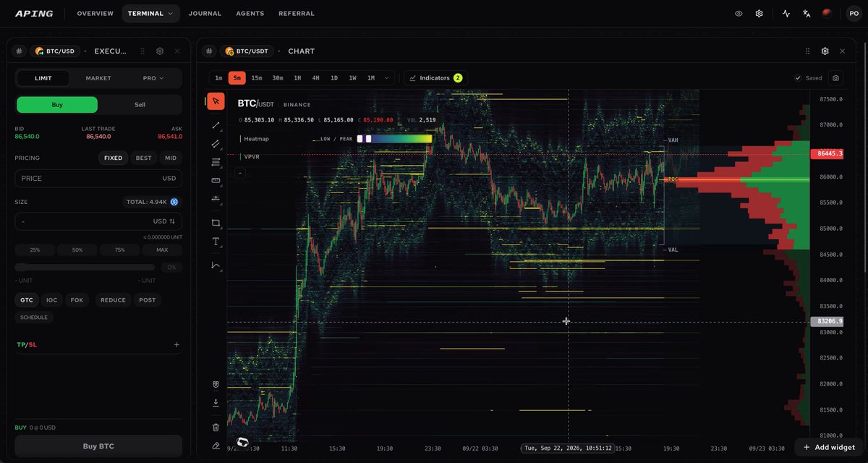This screenshot has height=463, width=868.
Task: Select the eraser tool
Action: pyautogui.click(x=216, y=446)
